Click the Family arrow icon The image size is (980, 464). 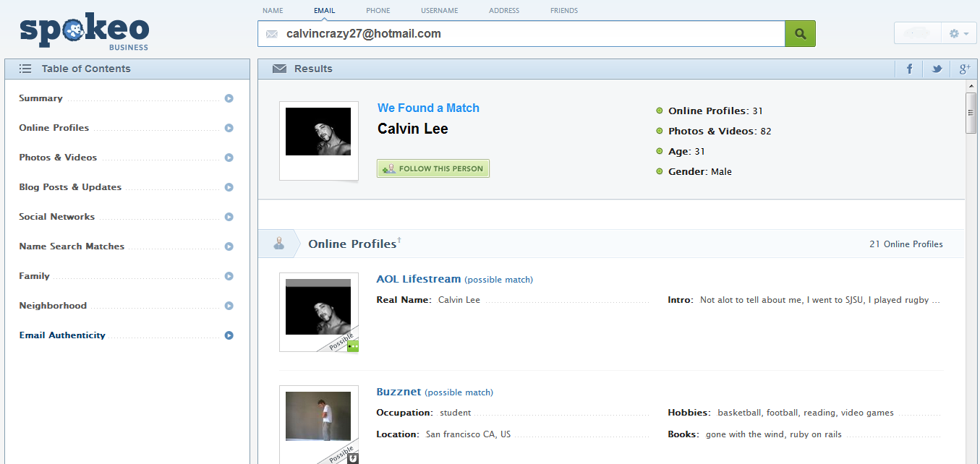(x=229, y=276)
